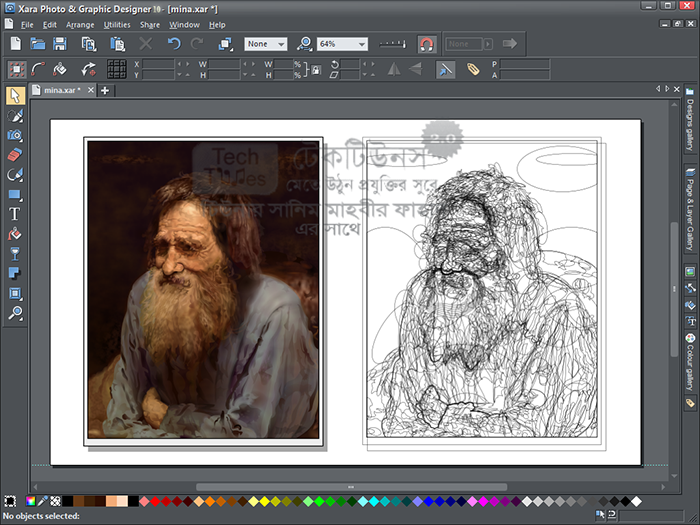700x525 pixels.
Task: Select the Text tool
Action: 15,213
